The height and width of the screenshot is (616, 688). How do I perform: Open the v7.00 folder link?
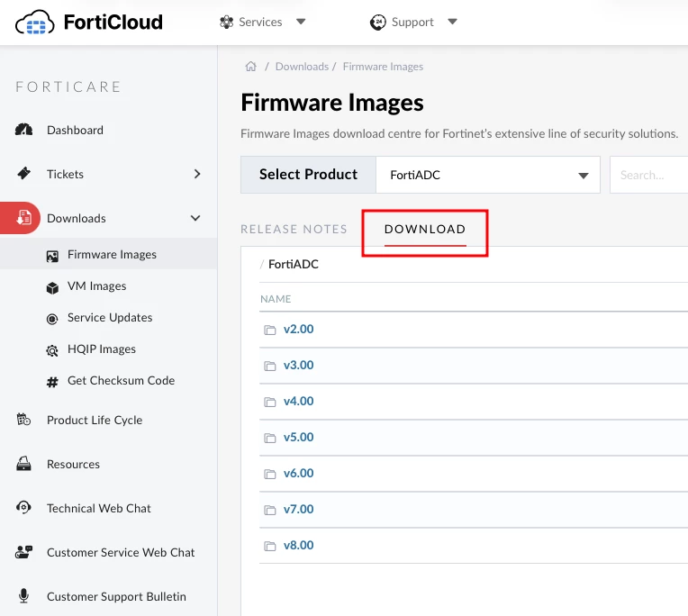pos(298,509)
